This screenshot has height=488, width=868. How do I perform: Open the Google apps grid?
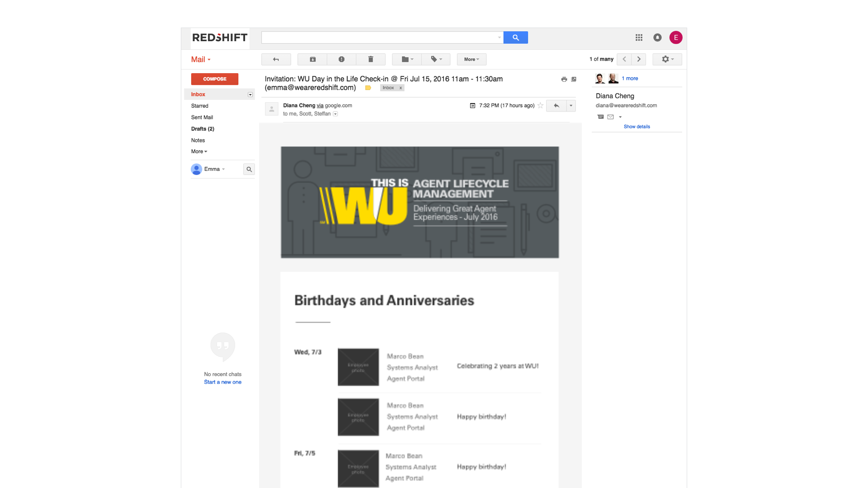tap(639, 38)
